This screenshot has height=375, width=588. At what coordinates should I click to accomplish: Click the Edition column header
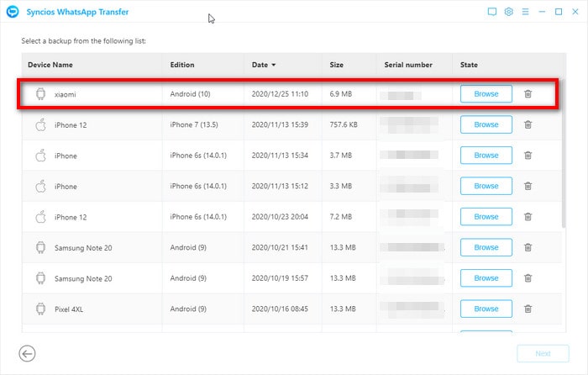click(182, 65)
